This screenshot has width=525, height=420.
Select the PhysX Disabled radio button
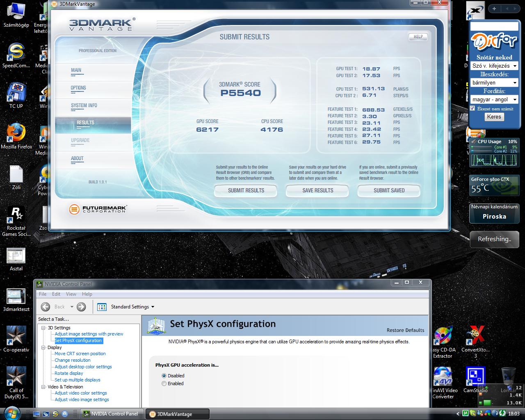point(164,376)
